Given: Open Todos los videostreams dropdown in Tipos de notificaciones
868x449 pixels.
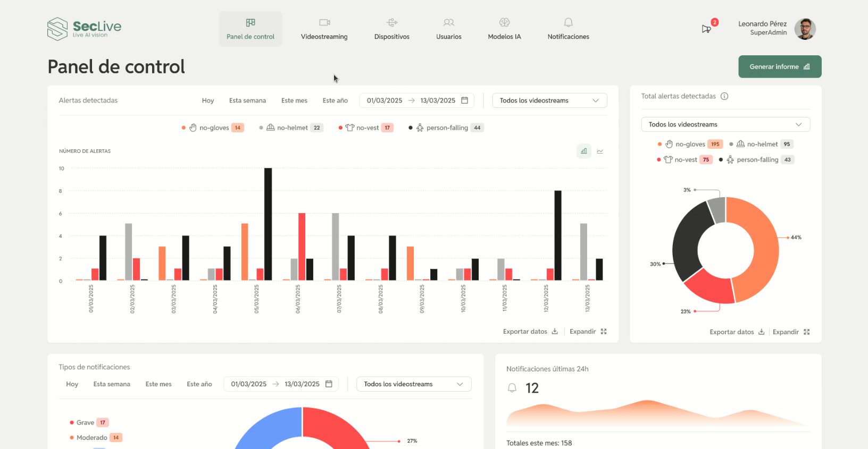Looking at the screenshot, I should (413, 384).
